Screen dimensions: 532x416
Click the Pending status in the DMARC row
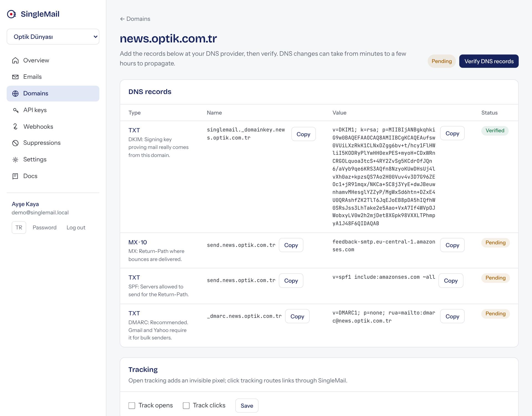495,314
